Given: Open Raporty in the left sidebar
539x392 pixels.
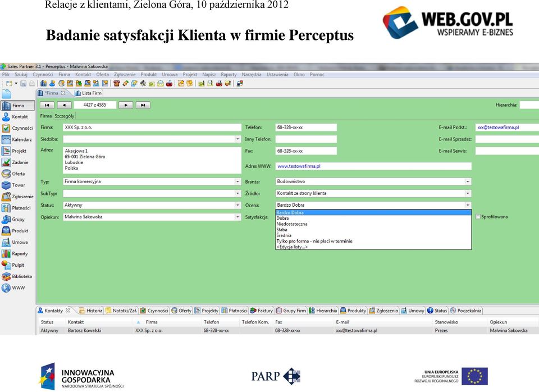Looking at the screenshot, I should [x=15, y=254].
